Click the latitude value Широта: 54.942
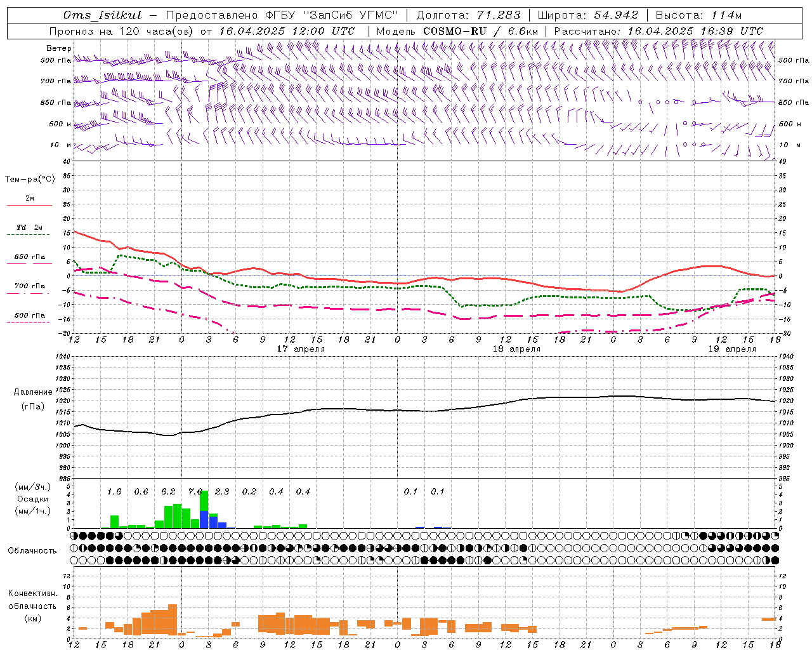 pyautogui.click(x=588, y=15)
